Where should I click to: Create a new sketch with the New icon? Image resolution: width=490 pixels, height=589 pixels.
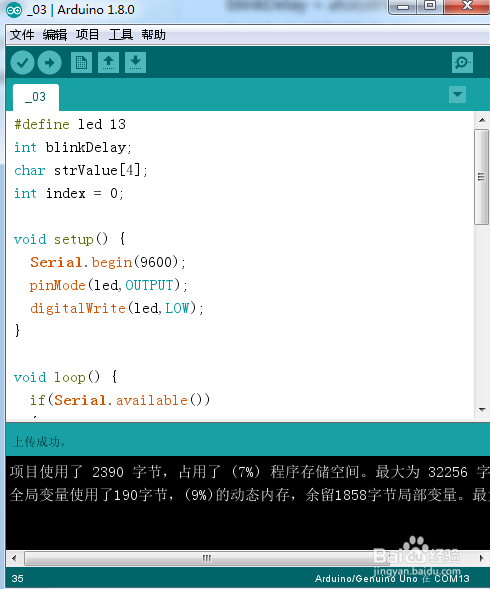[x=82, y=62]
